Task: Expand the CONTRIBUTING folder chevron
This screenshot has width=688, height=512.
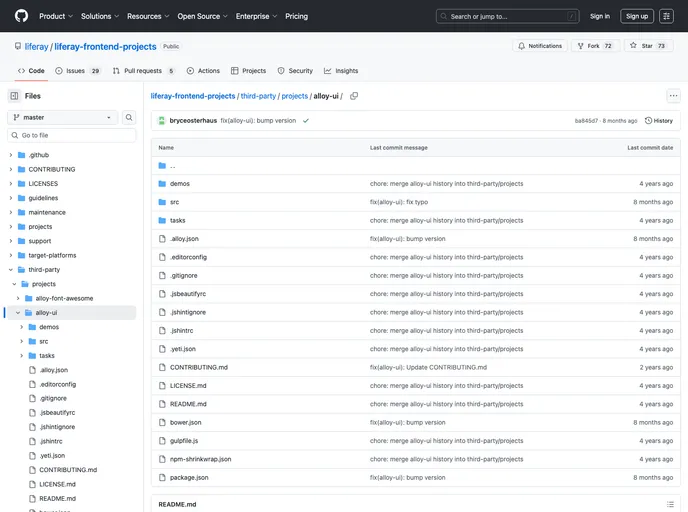Action: click(11, 169)
